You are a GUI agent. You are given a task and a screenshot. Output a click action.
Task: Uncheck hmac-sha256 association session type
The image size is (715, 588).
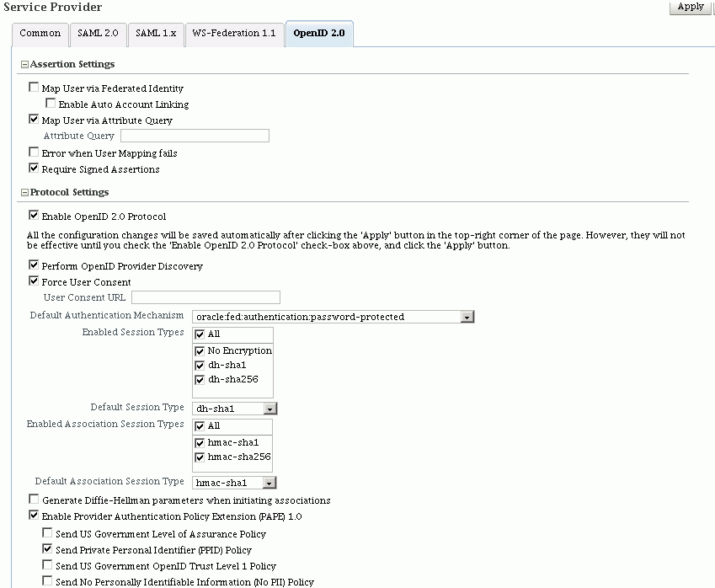point(200,457)
